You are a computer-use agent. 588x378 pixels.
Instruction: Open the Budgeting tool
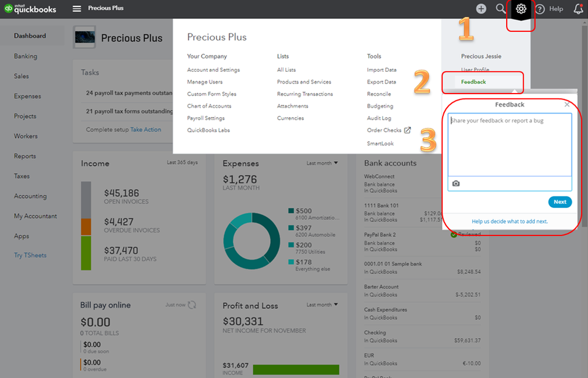click(x=380, y=106)
